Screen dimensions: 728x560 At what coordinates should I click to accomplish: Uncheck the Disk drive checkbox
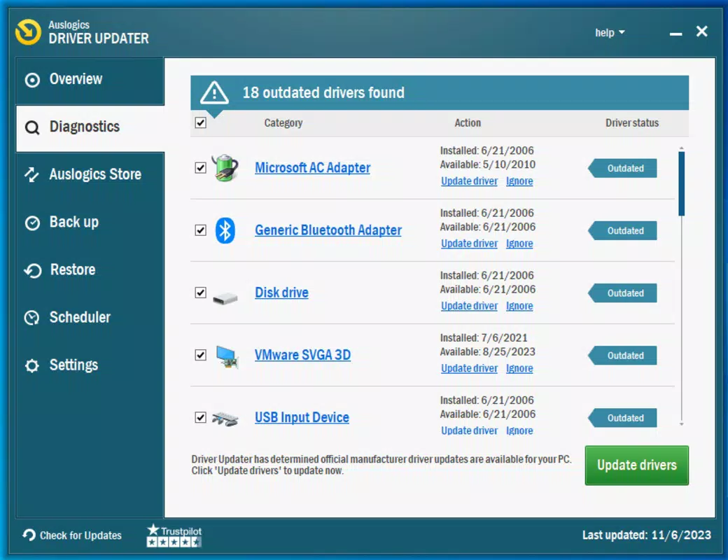201,293
